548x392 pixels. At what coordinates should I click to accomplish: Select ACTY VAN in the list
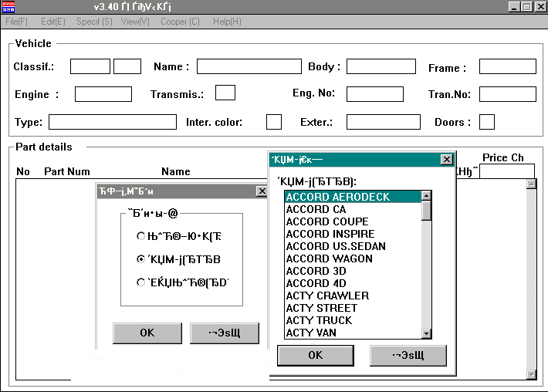pyautogui.click(x=353, y=333)
